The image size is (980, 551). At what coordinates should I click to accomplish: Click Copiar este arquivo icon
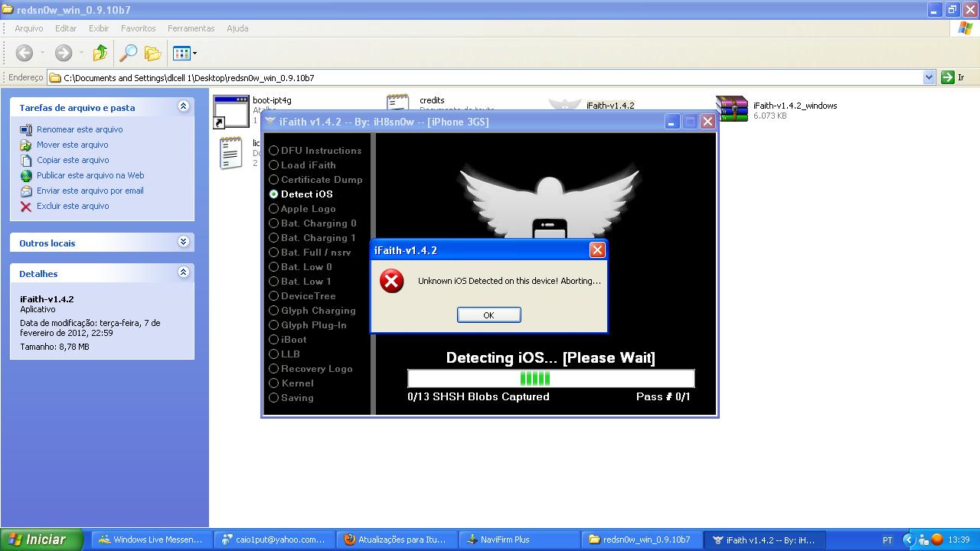[26, 160]
